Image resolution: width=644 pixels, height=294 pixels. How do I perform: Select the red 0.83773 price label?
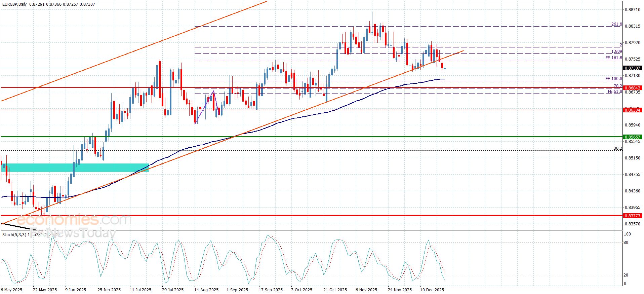coord(632,216)
